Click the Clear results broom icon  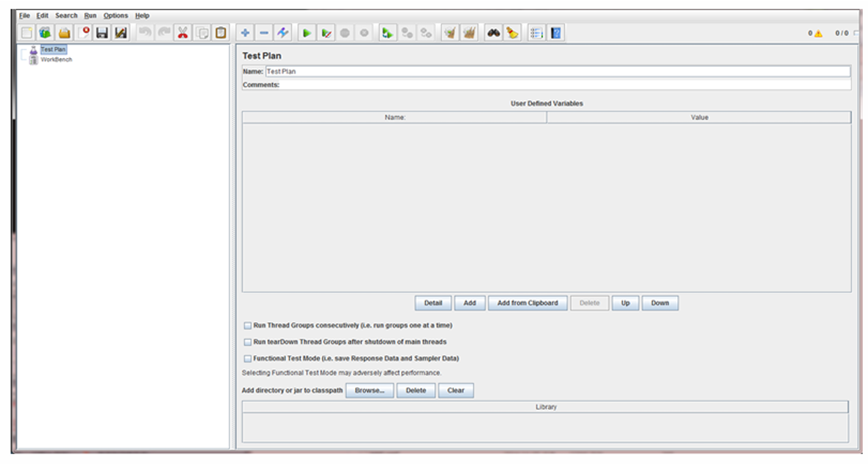coord(450,33)
